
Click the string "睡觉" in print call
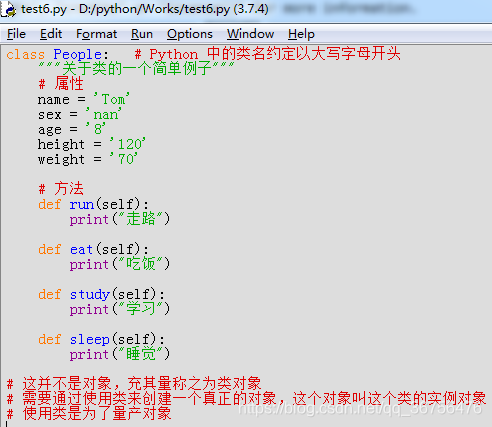click(x=141, y=354)
